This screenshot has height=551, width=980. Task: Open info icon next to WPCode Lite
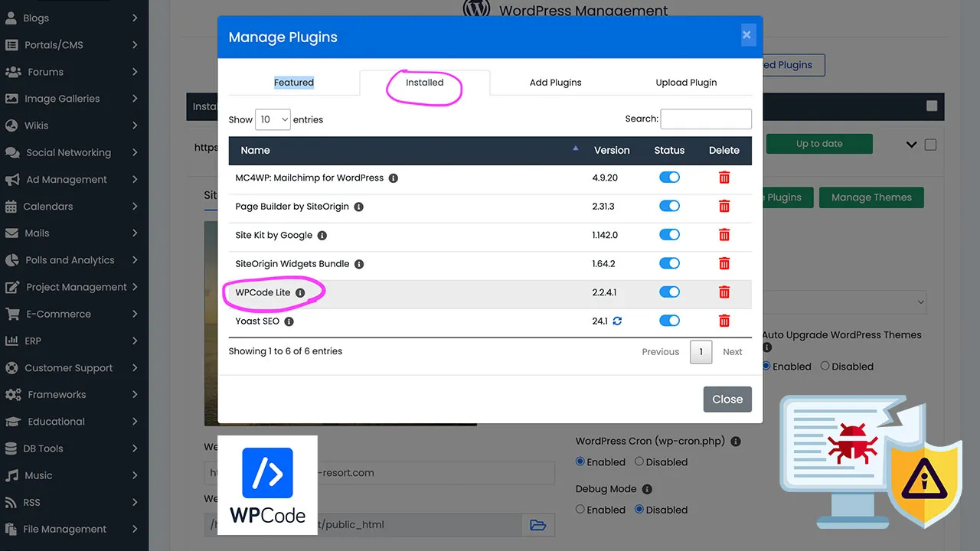300,293
